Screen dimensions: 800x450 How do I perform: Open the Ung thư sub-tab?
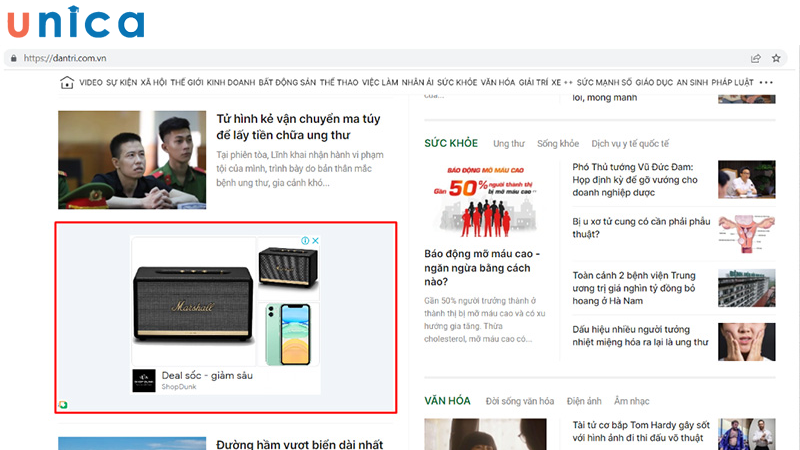pos(509,144)
